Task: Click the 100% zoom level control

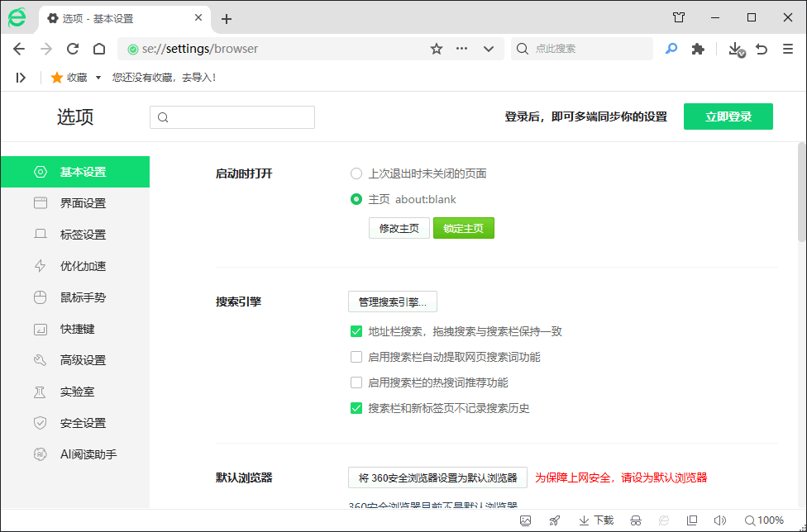Action: [x=764, y=520]
